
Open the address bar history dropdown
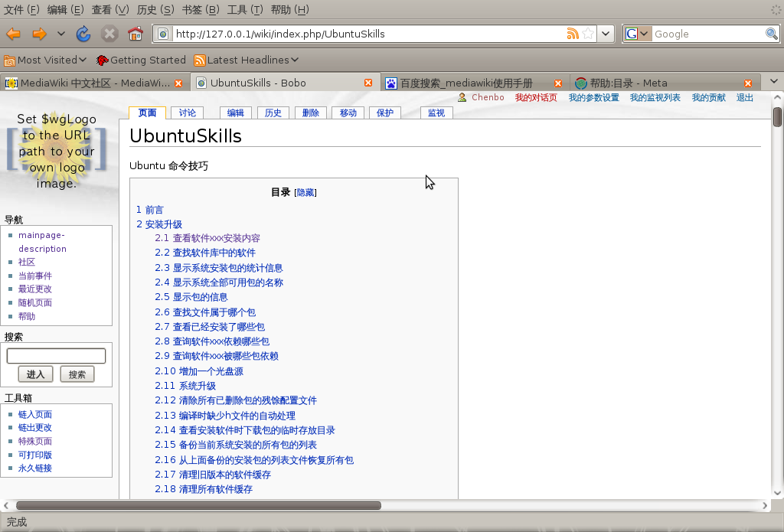[x=606, y=34]
